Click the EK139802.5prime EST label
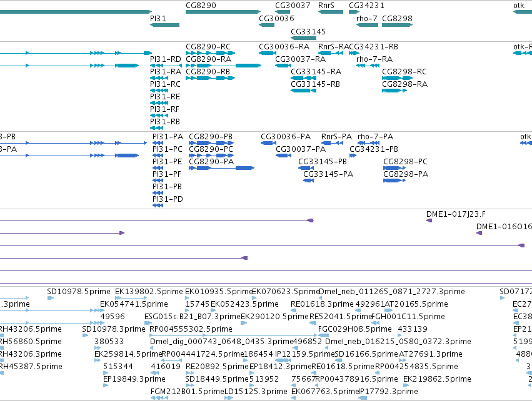 pos(149,292)
